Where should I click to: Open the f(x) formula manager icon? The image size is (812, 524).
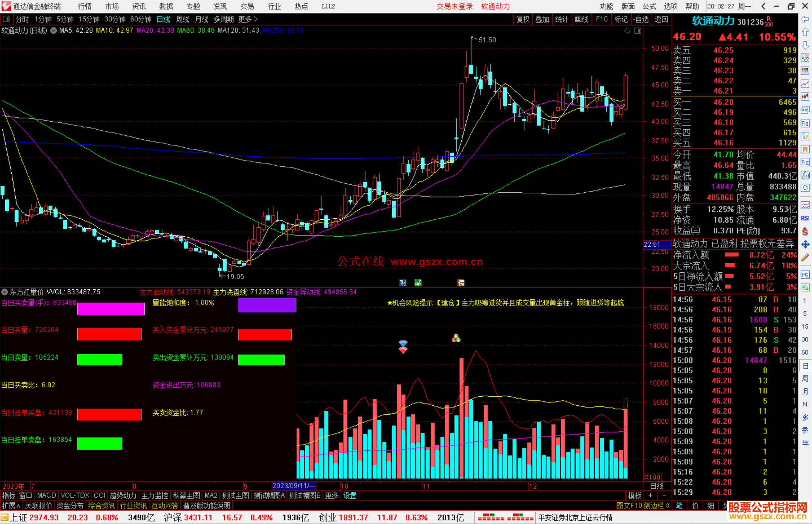click(x=805, y=175)
